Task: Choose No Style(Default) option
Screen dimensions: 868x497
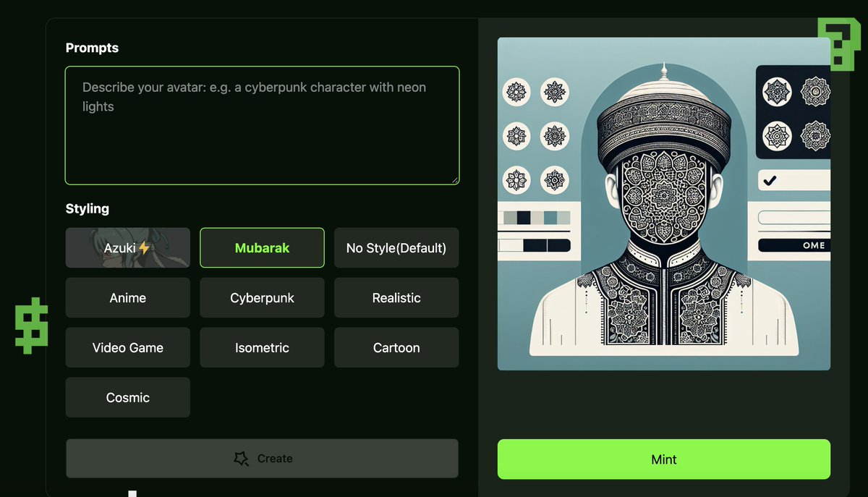Action: tap(396, 248)
